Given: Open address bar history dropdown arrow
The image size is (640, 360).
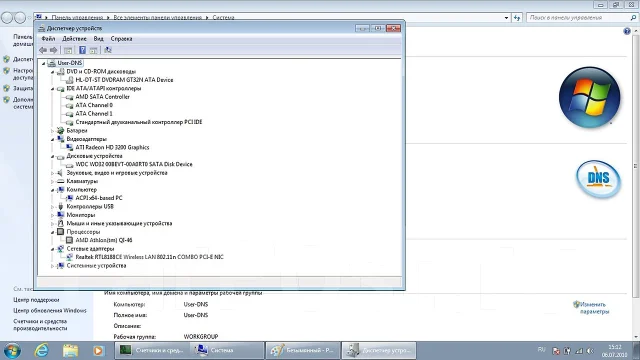Looking at the screenshot, I should pos(507,18).
